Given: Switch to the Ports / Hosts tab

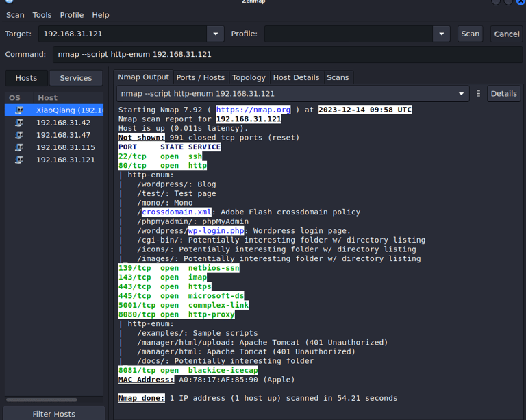Looking at the screenshot, I should (x=201, y=77).
